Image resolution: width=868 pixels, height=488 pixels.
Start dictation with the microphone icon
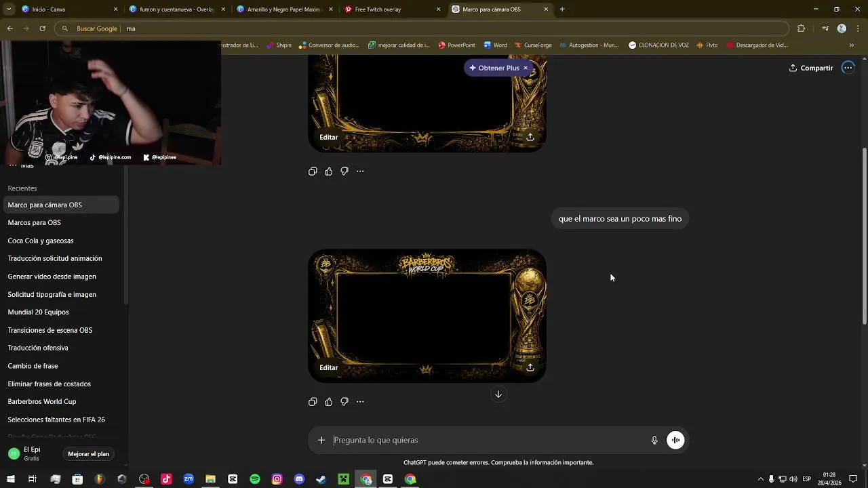click(x=654, y=440)
